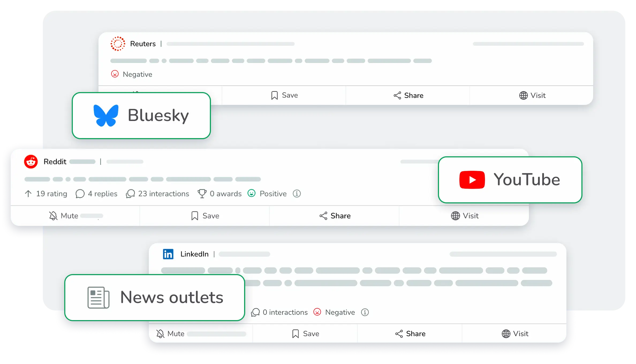Click the replies speech bubble icon

click(80, 194)
